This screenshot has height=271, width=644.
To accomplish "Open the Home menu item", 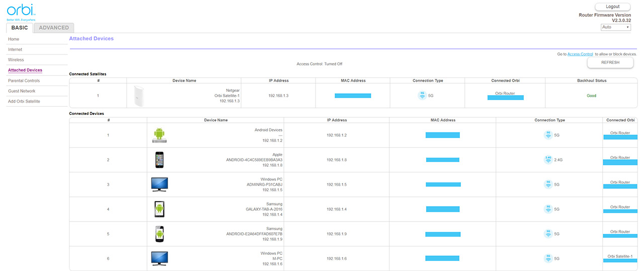I will click(x=14, y=39).
